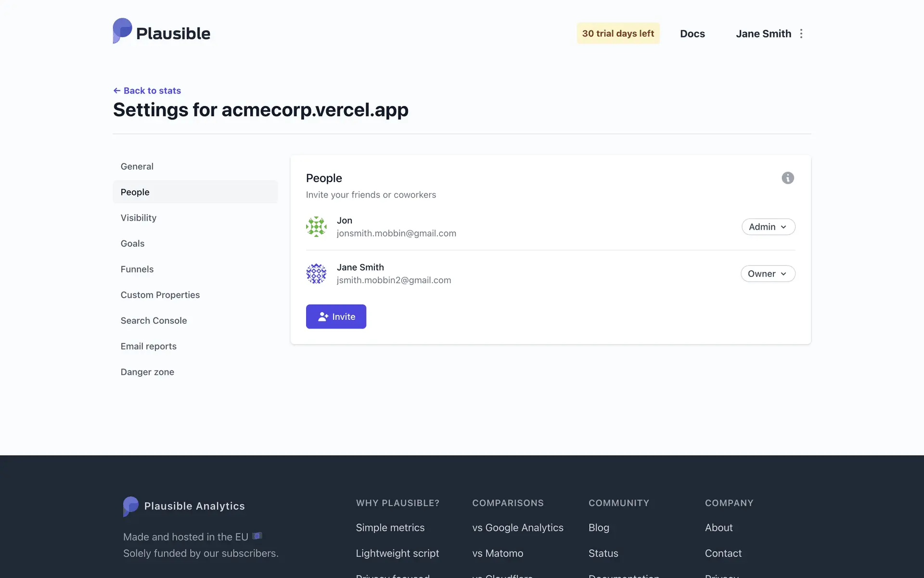This screenshot has height=578, width=924.
Task: Open the Funnels settings section
Action: pyautogui.click(x=137, y=269)
